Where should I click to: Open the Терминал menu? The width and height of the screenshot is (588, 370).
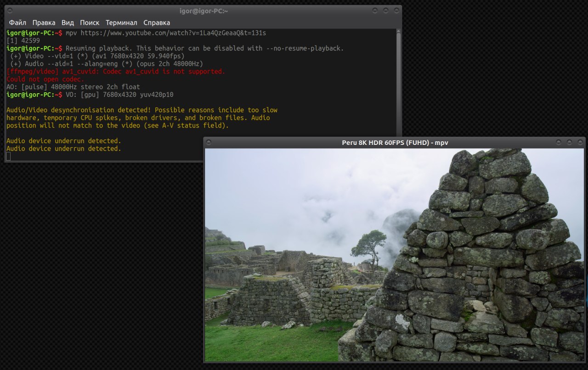[121, 22]
